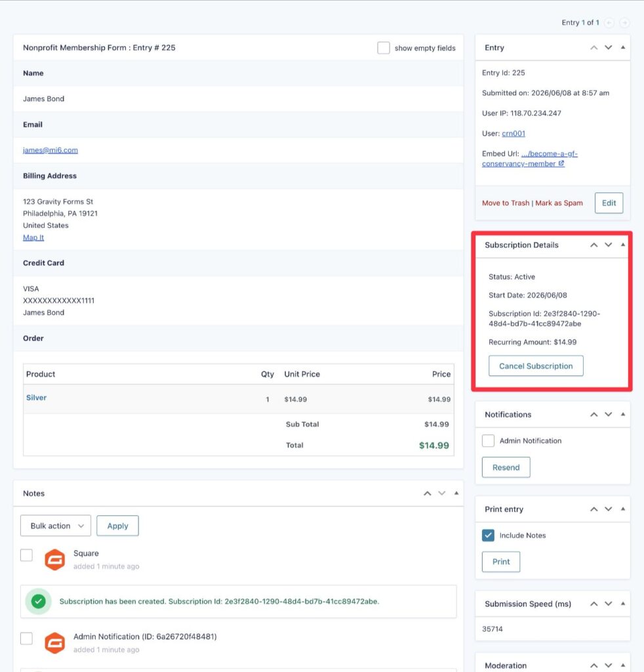Screen dimensions: 644x672
Task: Move Notifications panel up
Action: click(594, 415)
